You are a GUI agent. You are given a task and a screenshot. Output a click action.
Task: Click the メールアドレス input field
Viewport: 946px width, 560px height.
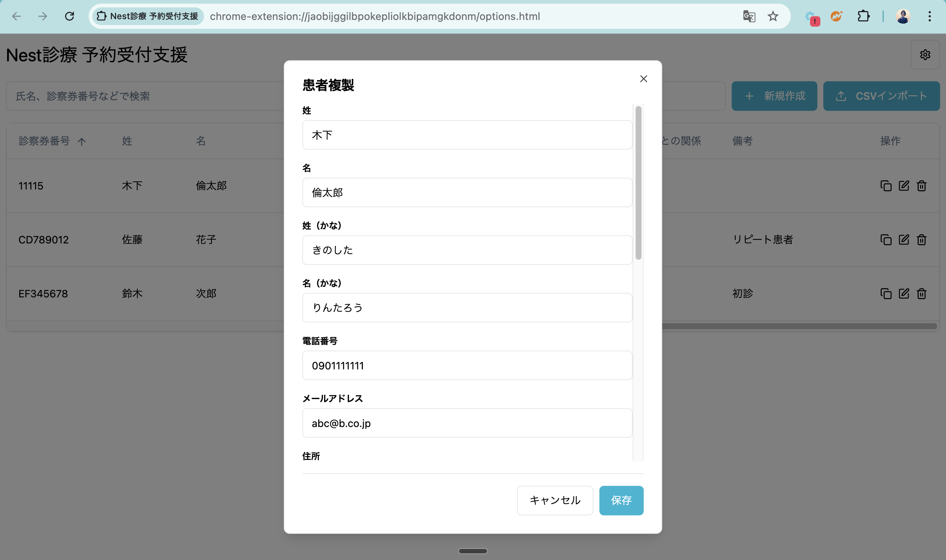467,423
